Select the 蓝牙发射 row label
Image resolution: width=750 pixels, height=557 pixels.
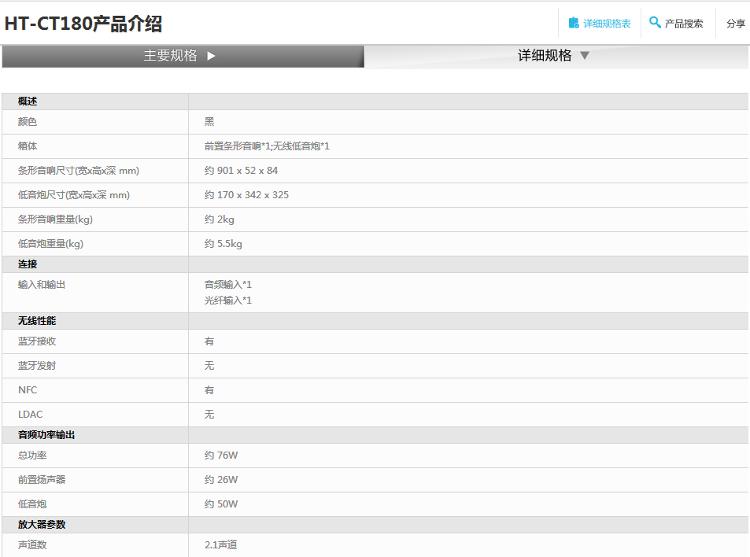(x=37, y=366)
